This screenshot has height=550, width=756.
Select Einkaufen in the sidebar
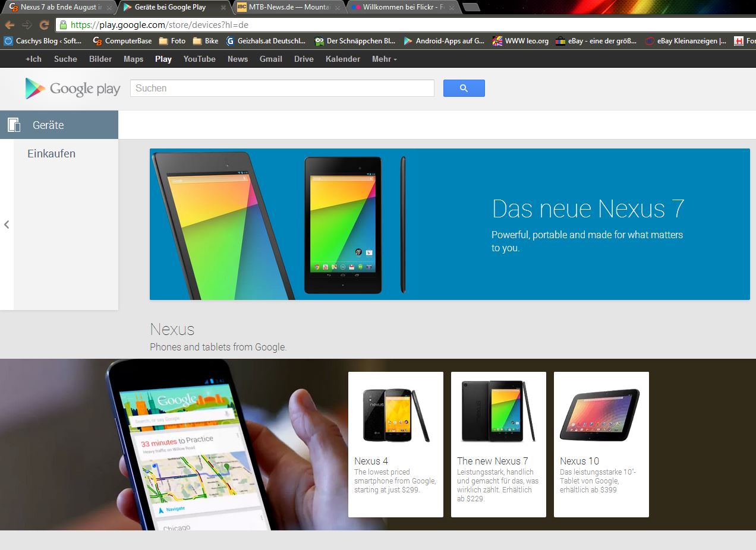(51, 153)
